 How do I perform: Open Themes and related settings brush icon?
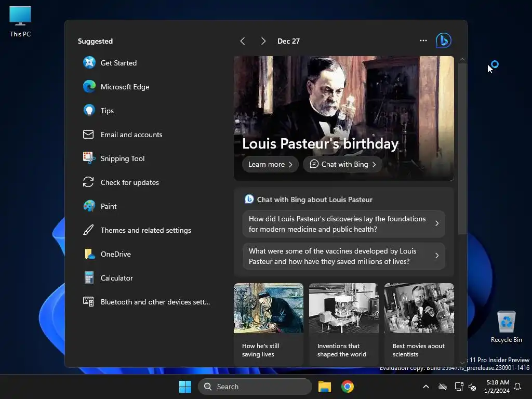(88, 230)
